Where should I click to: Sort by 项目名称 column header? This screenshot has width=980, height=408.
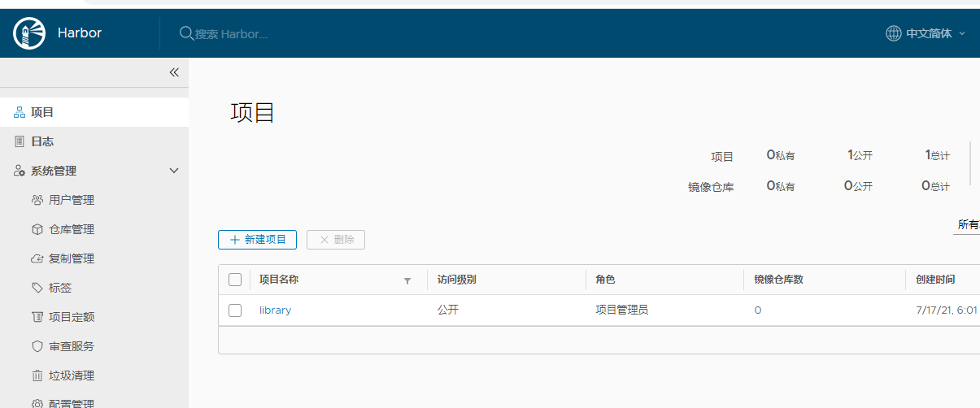point(279,280)
